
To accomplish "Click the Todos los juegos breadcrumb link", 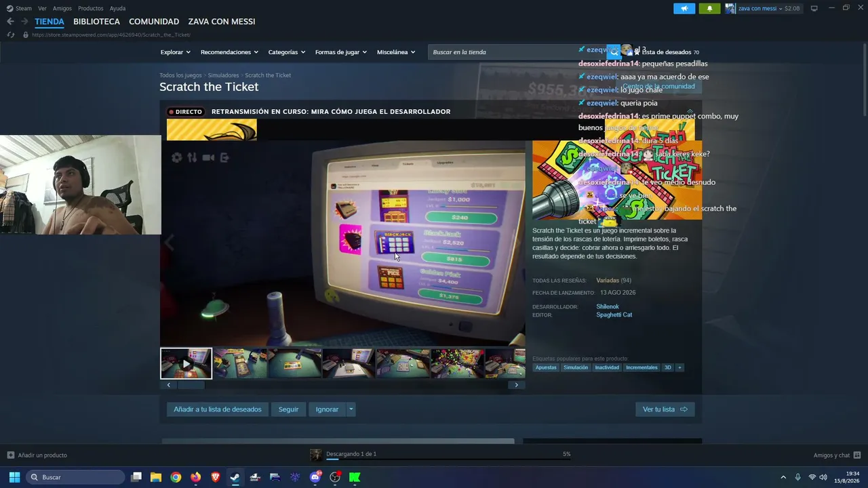I will tap(180, 75).
